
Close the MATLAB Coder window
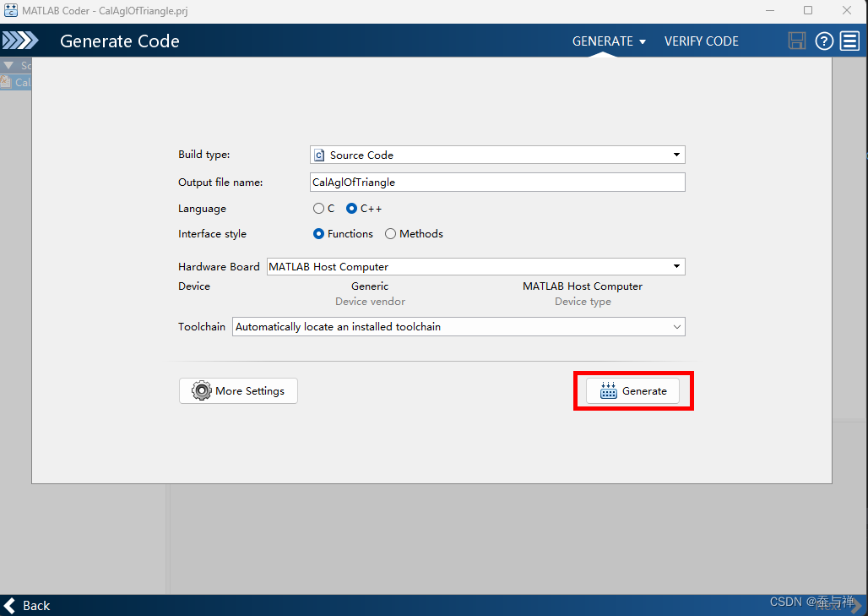click(x=847, y=10)
